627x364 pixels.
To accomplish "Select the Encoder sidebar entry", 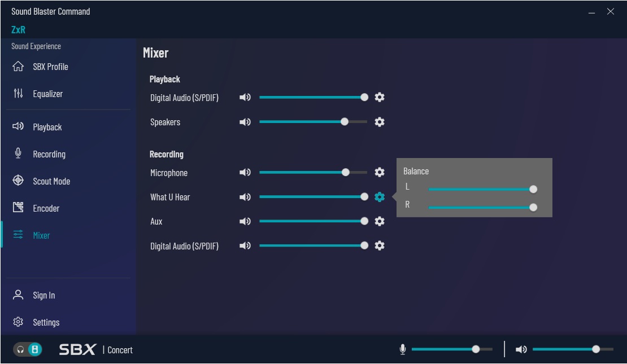I will 46,208.
